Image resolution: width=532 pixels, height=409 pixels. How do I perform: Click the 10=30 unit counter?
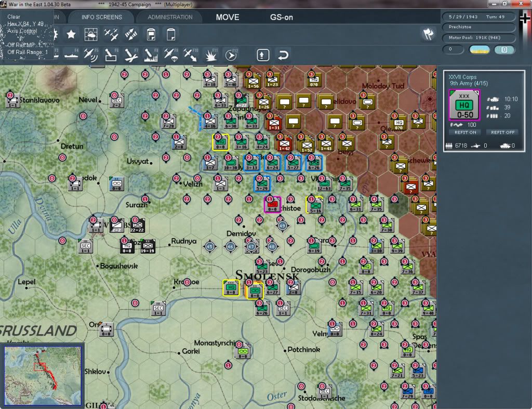point(231,164)
